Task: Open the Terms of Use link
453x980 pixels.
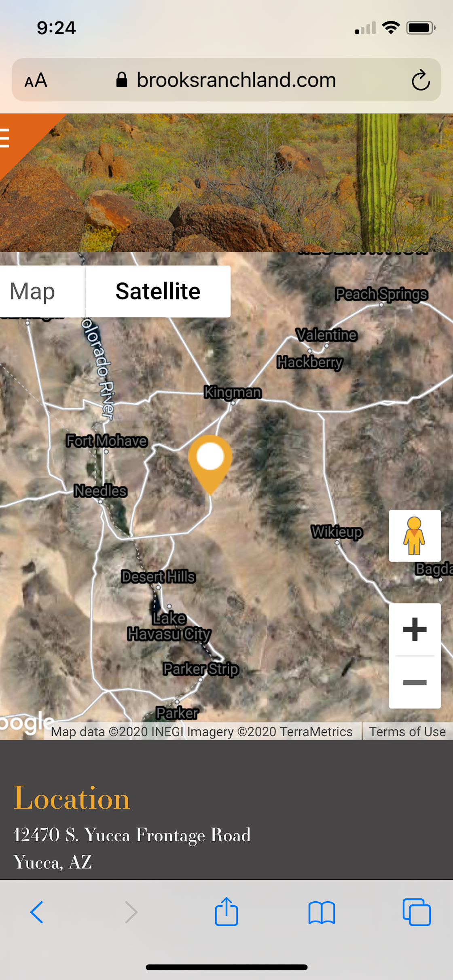Action: [x=407, y=731]
